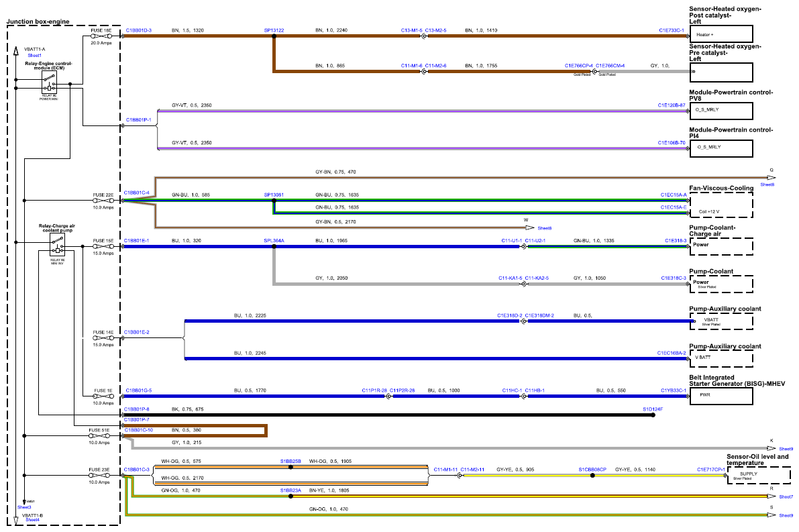This screenshot has height=532, width=799.
Task: Click connector link C1E120B-87
Action: [x=672, y=105]
